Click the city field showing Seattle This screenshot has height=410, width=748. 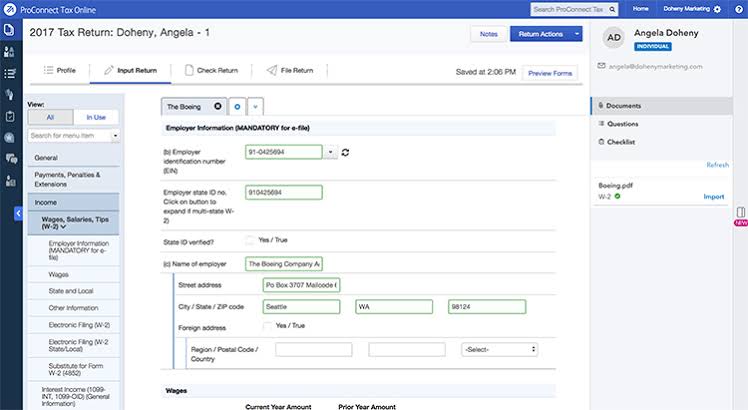coord(301,306)
